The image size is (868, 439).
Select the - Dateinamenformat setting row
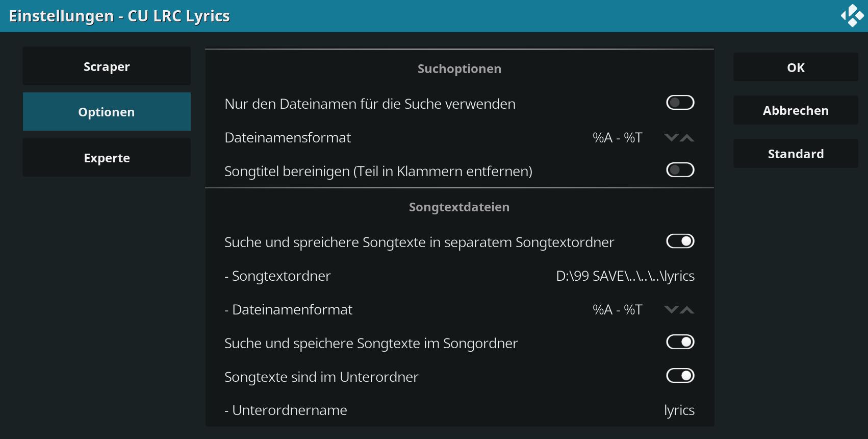(459, 309)
